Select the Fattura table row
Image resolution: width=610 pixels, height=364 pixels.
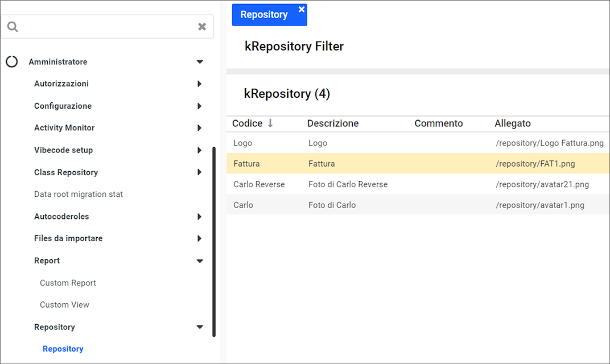click(x=364, y=164)
